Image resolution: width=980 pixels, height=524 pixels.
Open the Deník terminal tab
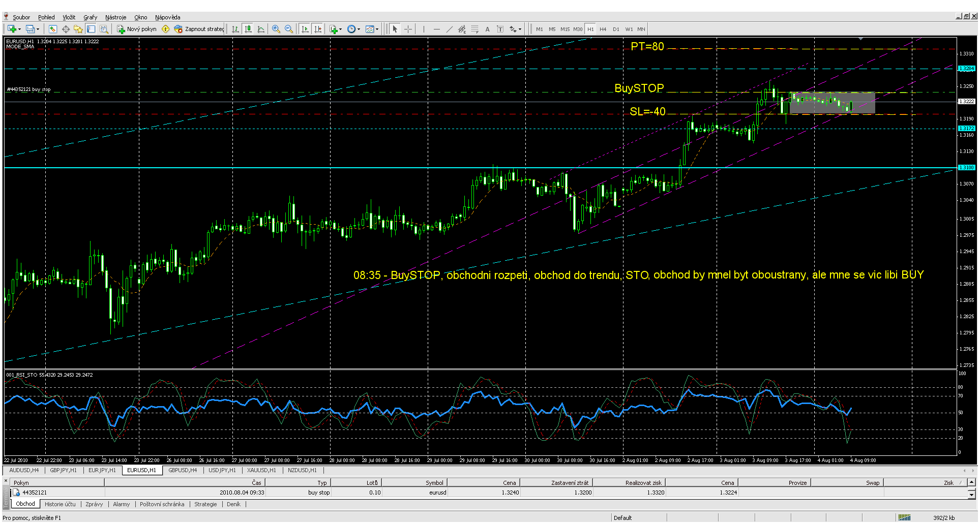tap(233, 504)
